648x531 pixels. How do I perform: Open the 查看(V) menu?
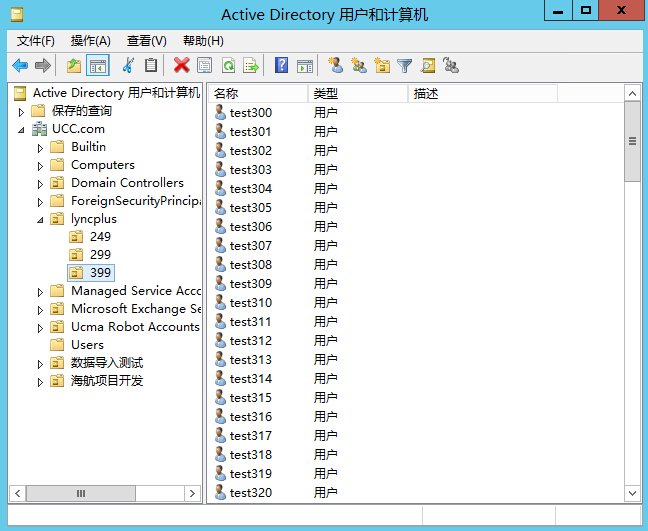click(147, 41)
